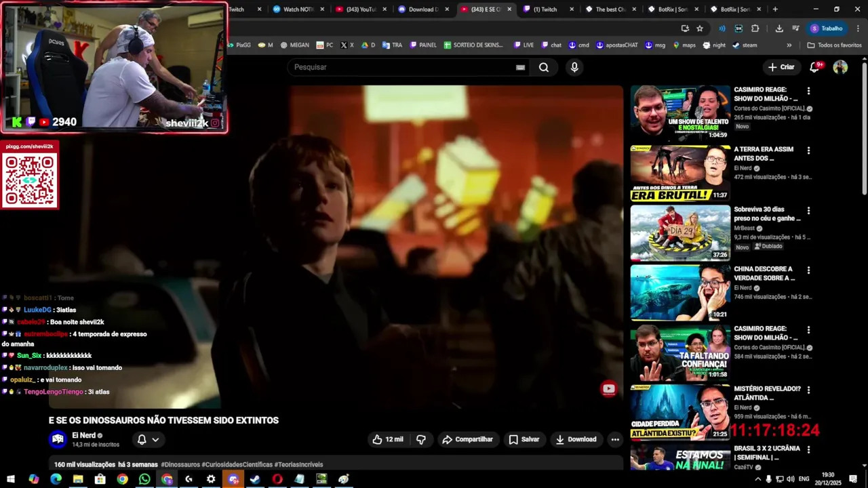868x488 pixels.
Task: Click the Download button below video
Action: point(576,439)
